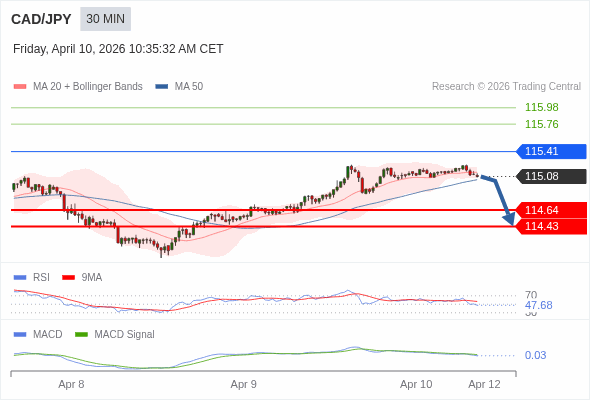Click the red 114.64 support price tag

coord(551,210)
